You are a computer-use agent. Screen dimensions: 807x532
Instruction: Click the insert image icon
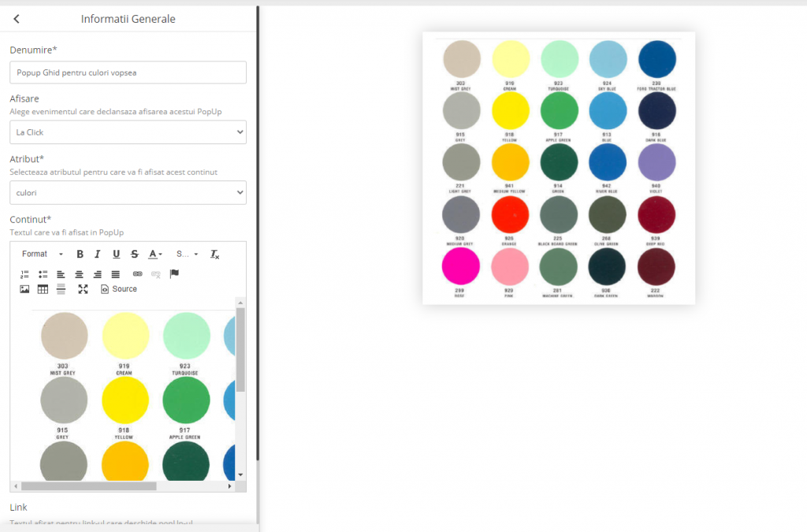click(x=24, y=289)
